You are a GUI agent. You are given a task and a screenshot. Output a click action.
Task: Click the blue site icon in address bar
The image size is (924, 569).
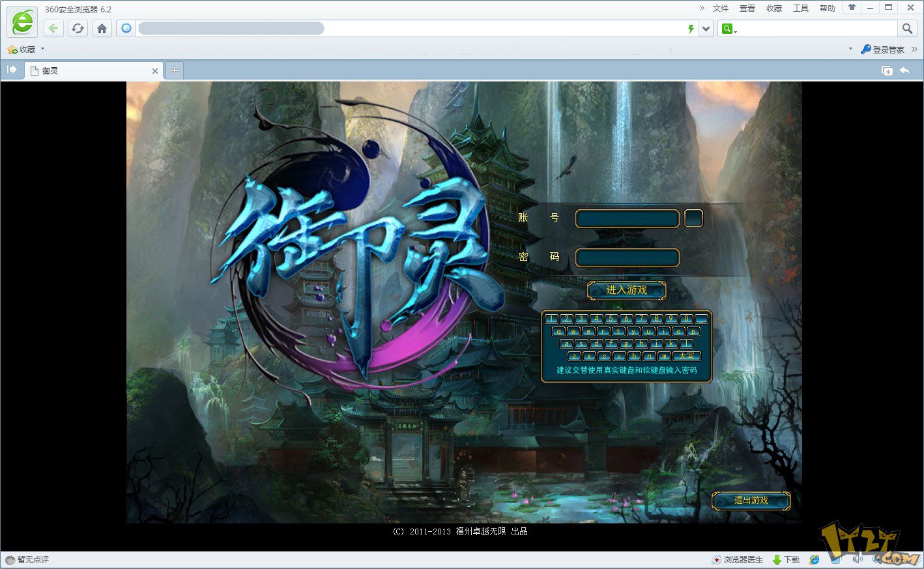tap(126, 28)
